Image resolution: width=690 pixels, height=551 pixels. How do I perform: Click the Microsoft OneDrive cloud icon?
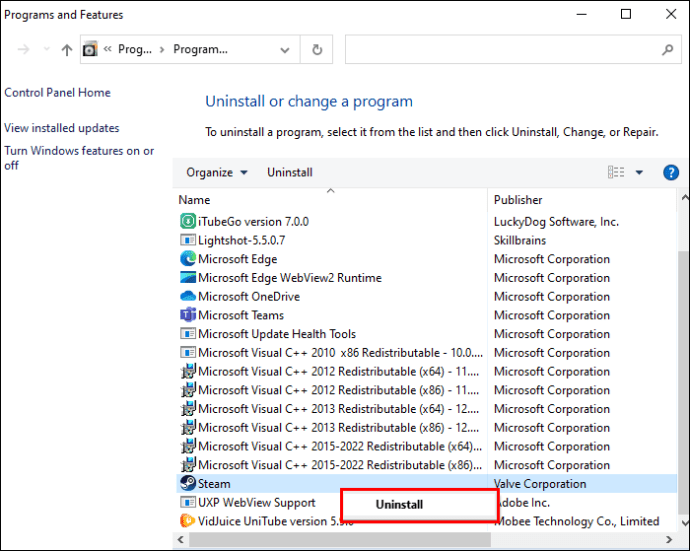187,297
